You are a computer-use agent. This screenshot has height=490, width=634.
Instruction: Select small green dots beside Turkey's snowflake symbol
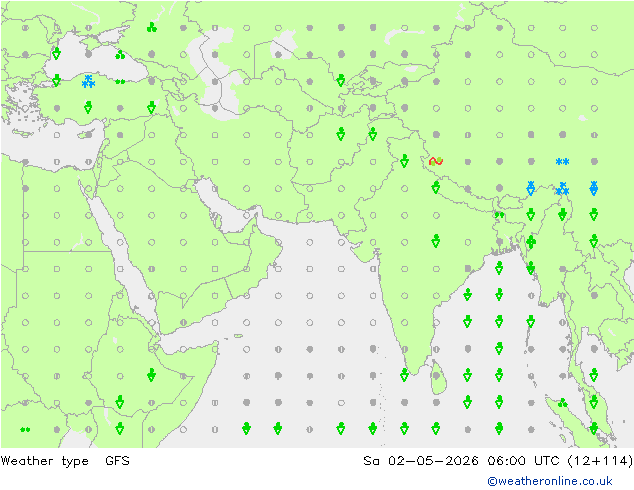120,82
